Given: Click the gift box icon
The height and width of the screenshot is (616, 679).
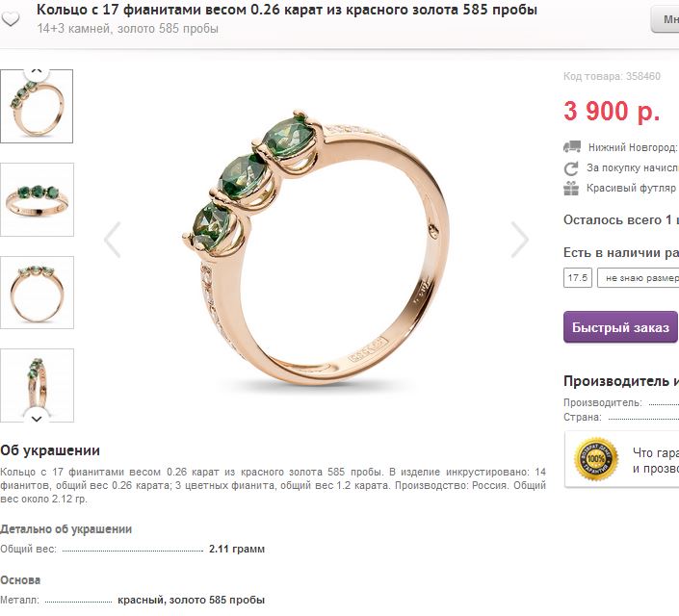Looking at the screenshot, I should tap(571, 189).
